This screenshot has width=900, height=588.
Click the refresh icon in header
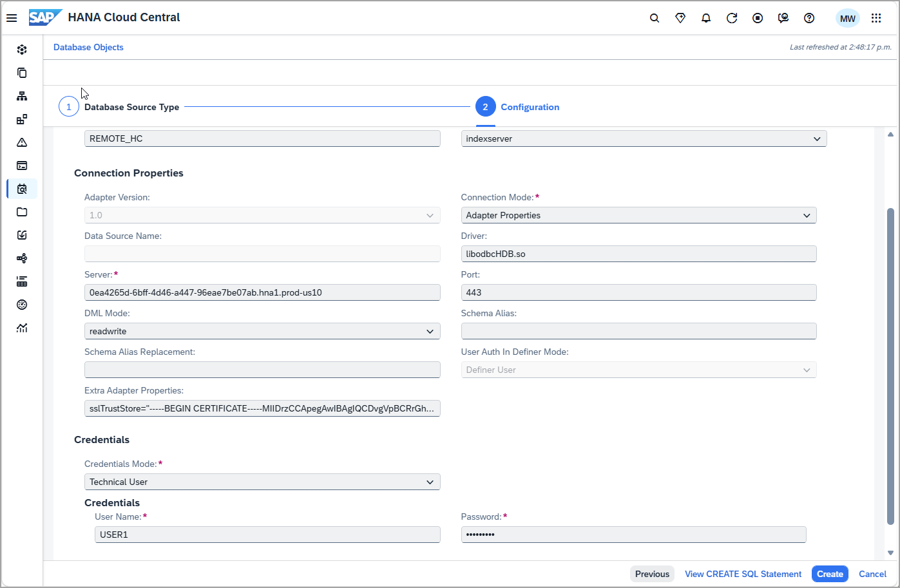732,18
